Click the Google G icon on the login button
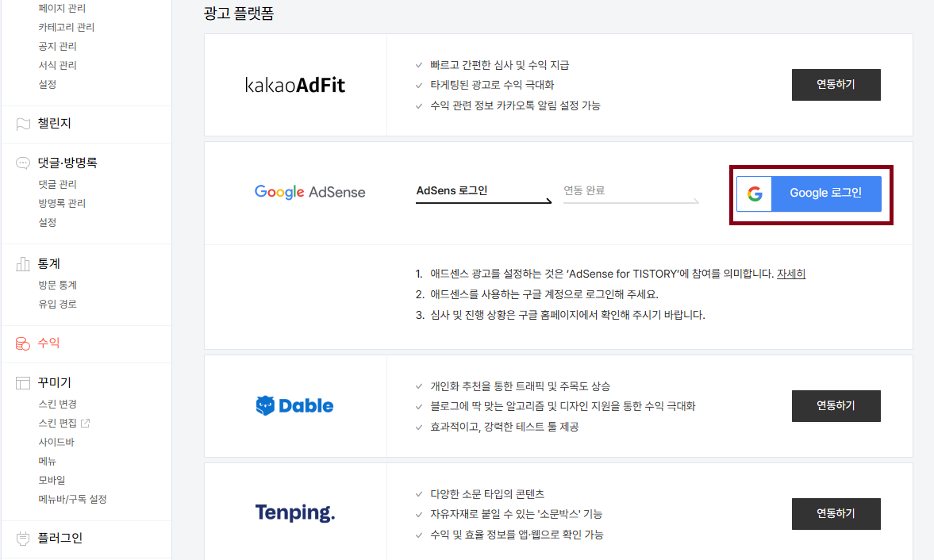Viewport: 934px width, 560px height. [x=754, y=194]
